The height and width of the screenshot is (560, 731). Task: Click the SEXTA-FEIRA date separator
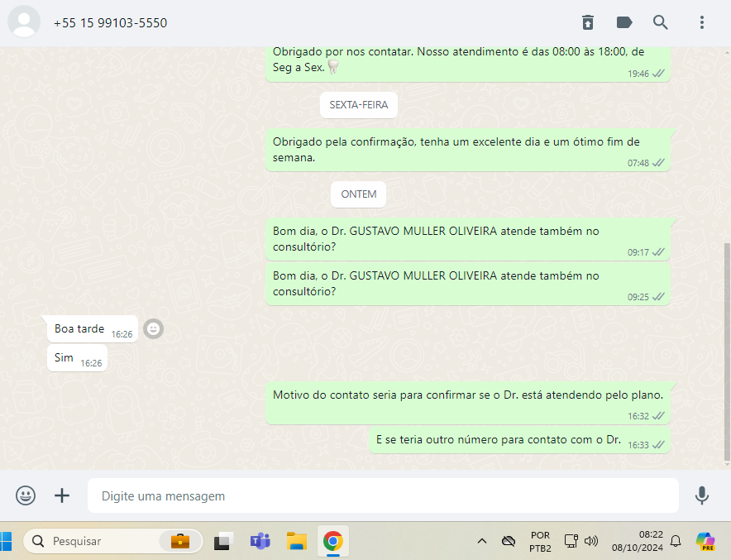coord(359,105)
